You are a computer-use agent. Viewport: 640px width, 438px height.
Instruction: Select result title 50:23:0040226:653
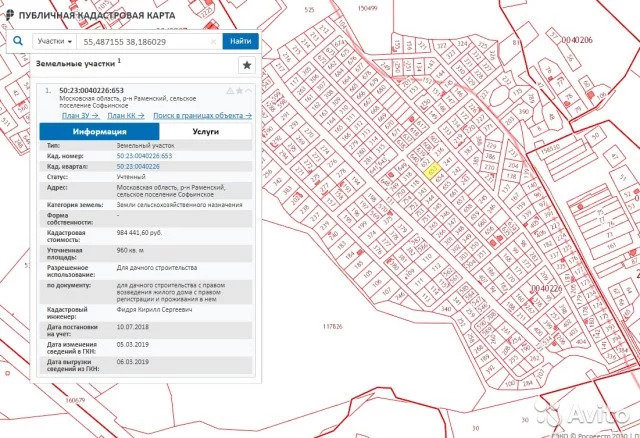(91, 90)
